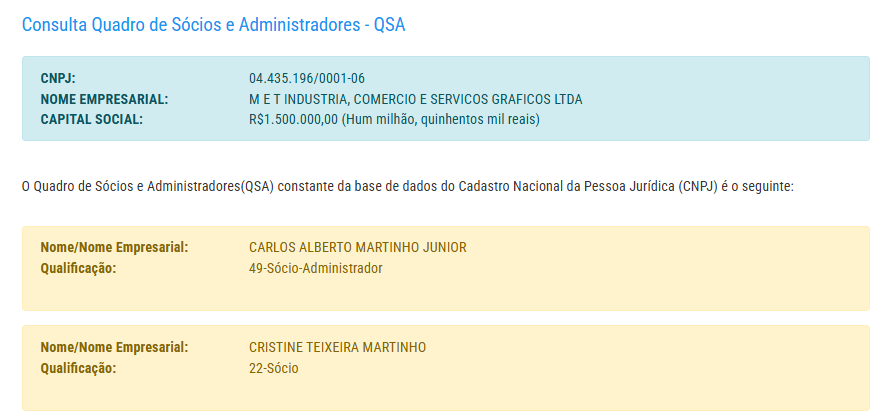The width and height of the screenshot is (893, 420).
Task: Select the name CRISTINE TEIXEIRA MARTINHO
Action: 337,347
